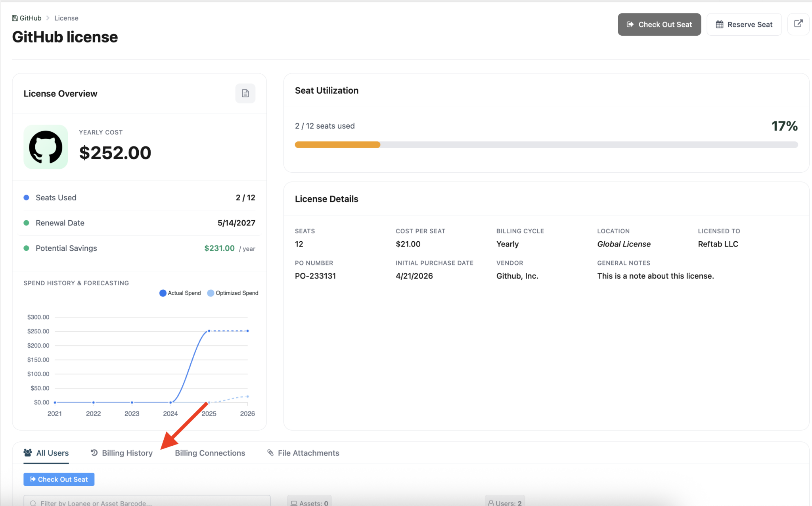Click the $231.00 potential savings value
This screenshot has width=812, height=506.
click(219, 248)
